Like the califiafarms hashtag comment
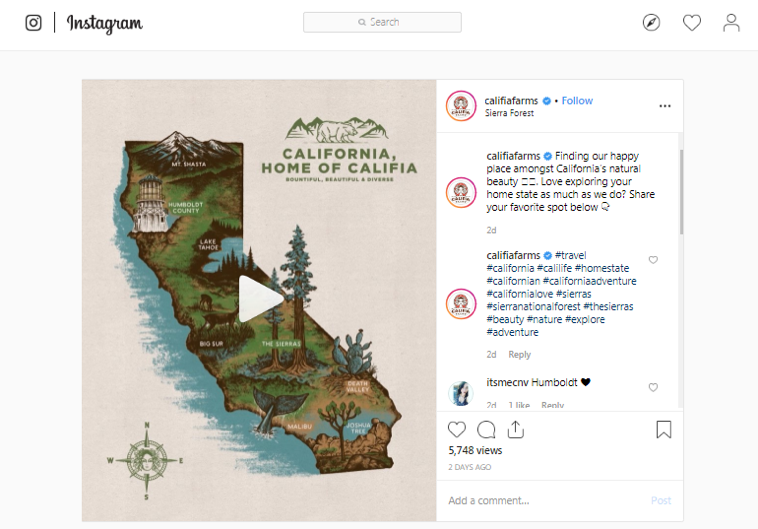Viewport: 758px width, 529px height. (x=653, y=260)
